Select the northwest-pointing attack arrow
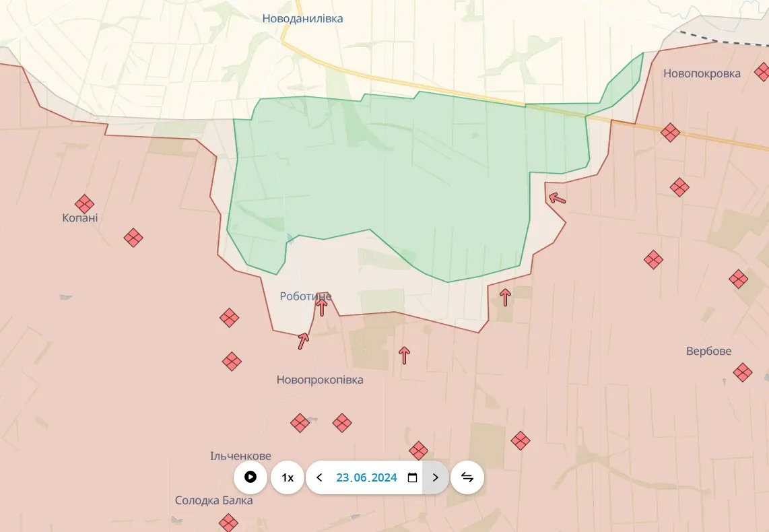Image resolution: width=769 pixels, height=532 pixels. click(557, 198)
